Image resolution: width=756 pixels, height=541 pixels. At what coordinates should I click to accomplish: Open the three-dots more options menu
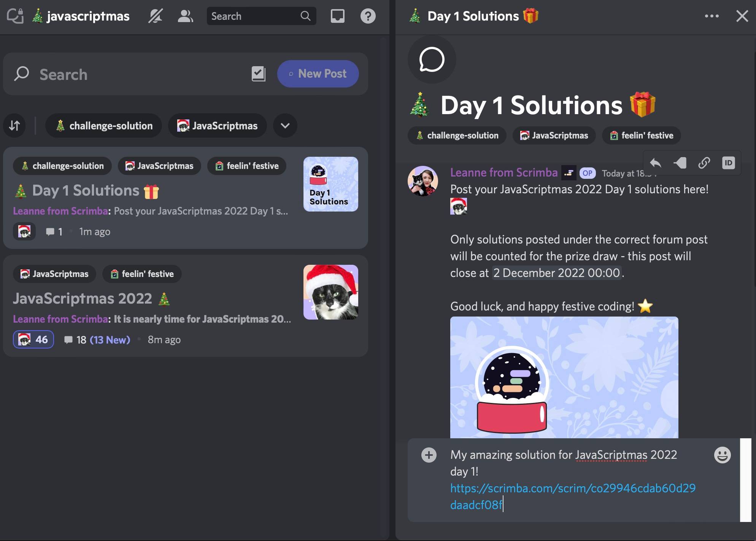click(712, 16)
